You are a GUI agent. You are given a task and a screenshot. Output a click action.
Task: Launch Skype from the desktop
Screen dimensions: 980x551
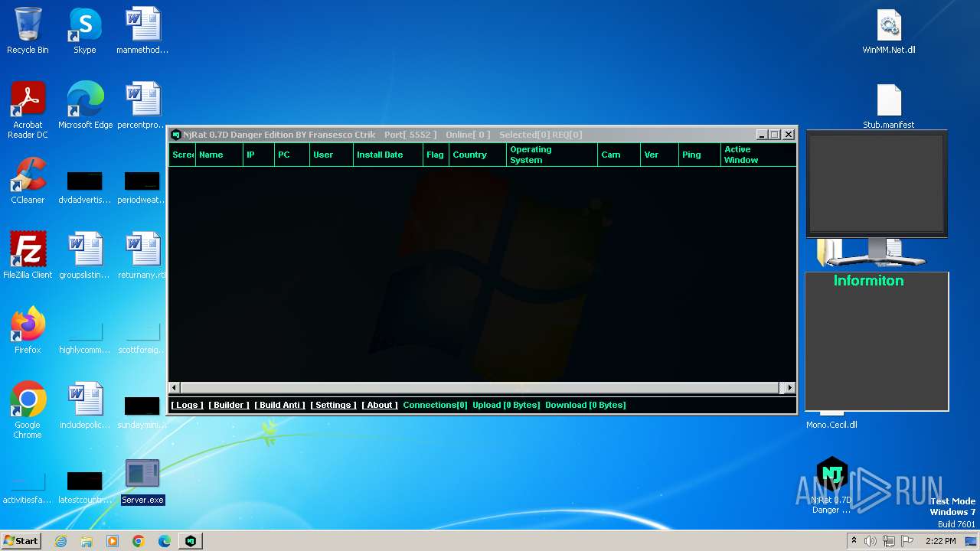tap(85, 31)
